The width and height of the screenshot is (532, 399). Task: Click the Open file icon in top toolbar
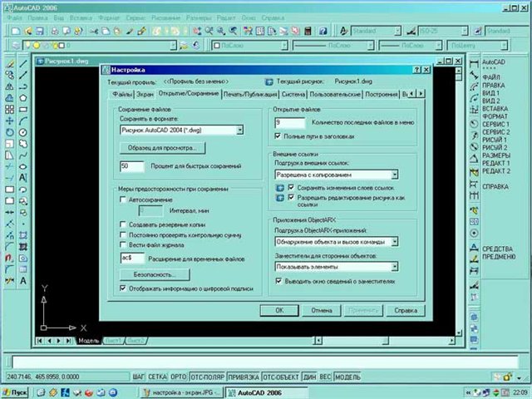coord(27,31)
